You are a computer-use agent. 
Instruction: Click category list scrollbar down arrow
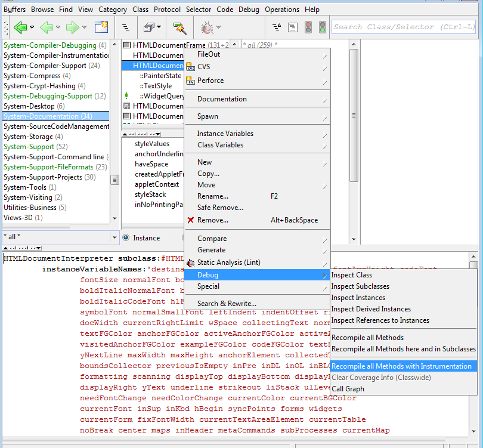pos(114,218)
